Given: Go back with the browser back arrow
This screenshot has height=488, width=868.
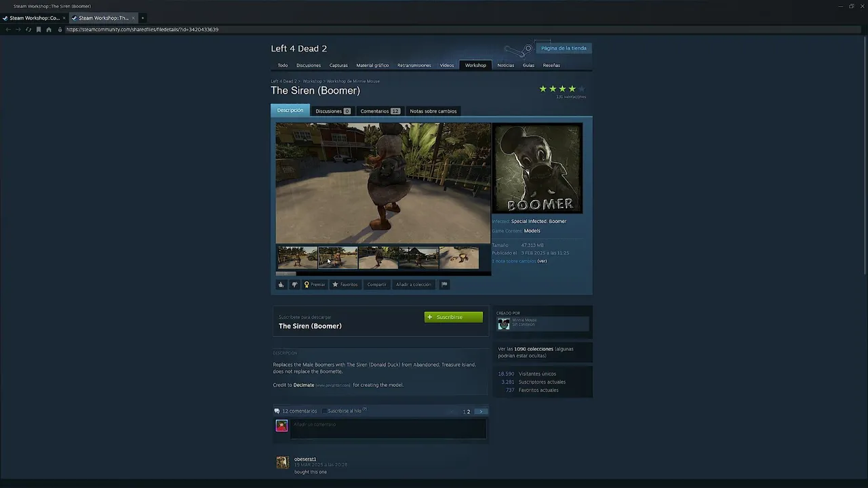Looking at the screenshot, I should [8, 29].
